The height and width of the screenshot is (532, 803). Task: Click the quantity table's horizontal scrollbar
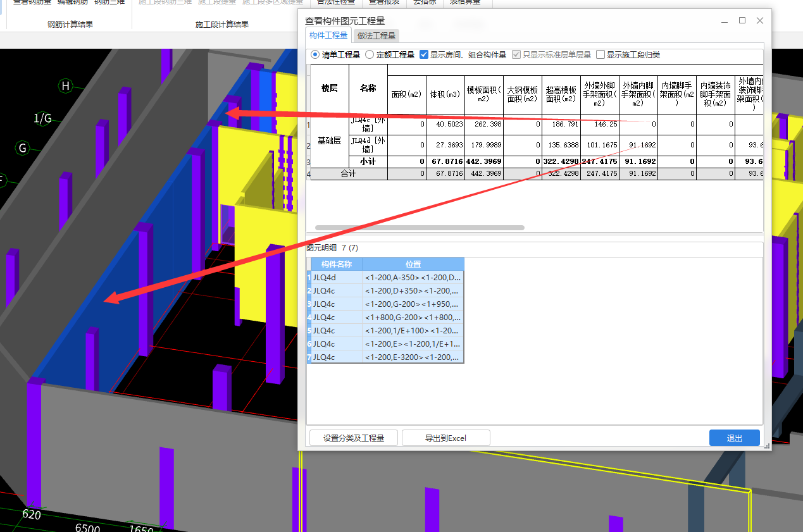tap(419, 228)
